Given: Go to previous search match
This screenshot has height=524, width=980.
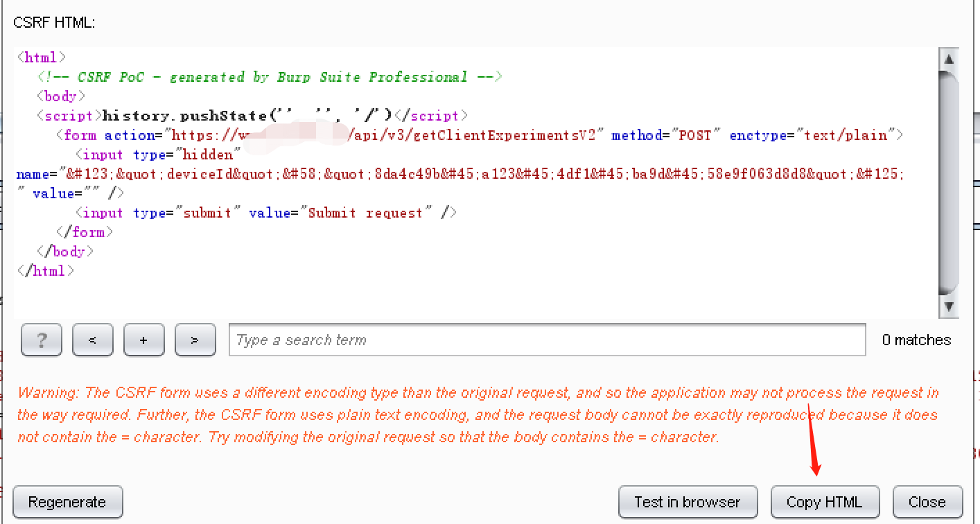Looking at the screenshot, I should (x=92, y=340).
